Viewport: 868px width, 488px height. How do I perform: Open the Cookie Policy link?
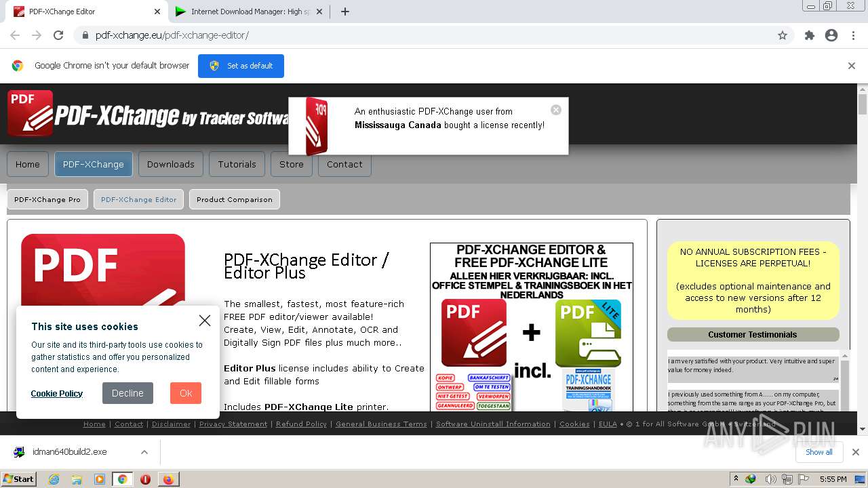[57, 393]
